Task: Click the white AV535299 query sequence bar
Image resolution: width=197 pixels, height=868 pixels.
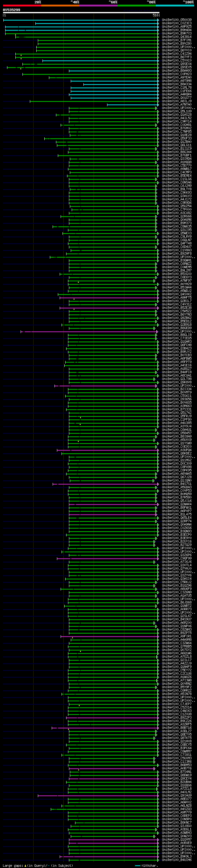Action: [81, 12]
